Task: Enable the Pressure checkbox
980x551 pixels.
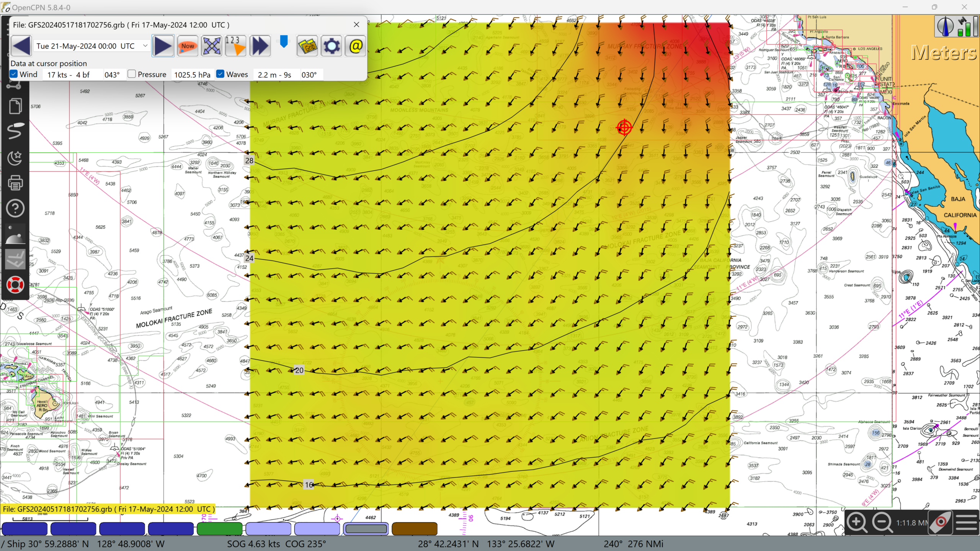Action: [132, 74]
